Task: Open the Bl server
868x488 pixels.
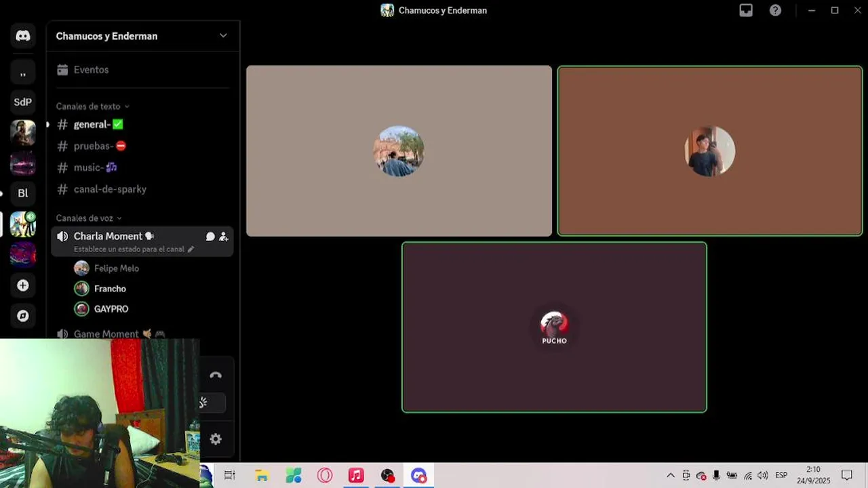Action: (x=23, y=193)
